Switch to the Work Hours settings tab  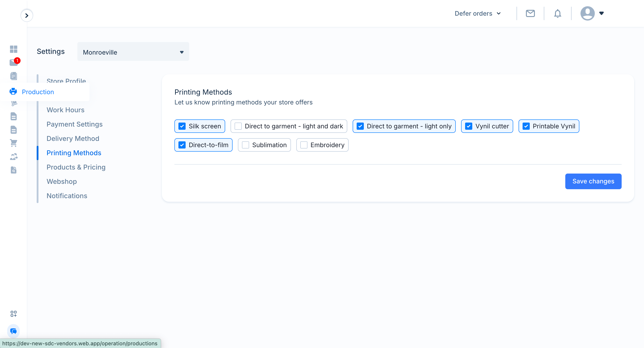tap(66, 110)
